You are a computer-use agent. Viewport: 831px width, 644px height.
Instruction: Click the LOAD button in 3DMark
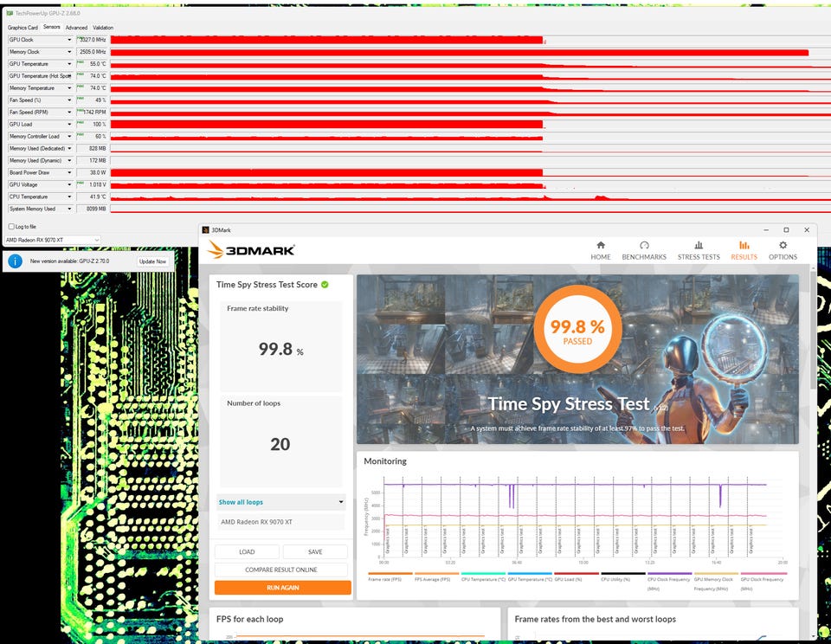pos(247,551)
